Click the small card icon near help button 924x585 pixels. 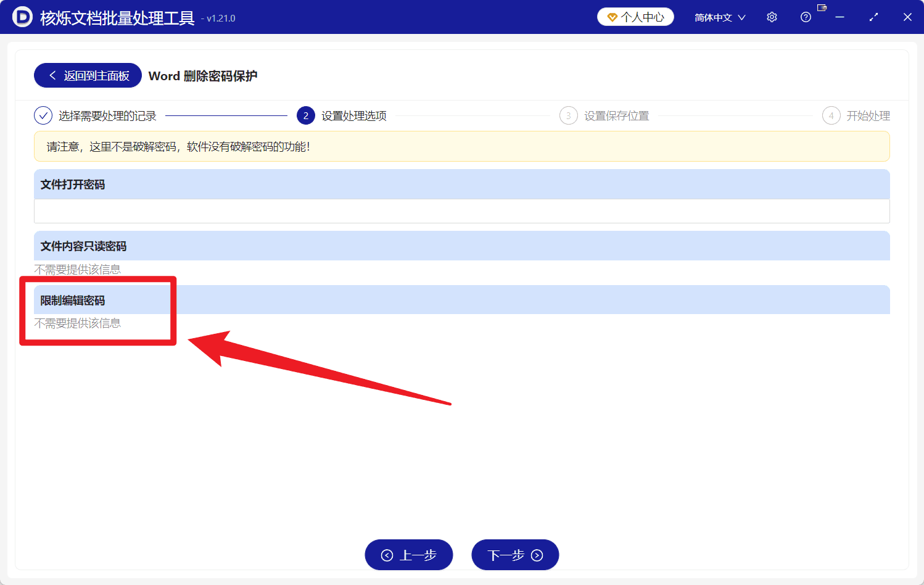tap(822, 8)
